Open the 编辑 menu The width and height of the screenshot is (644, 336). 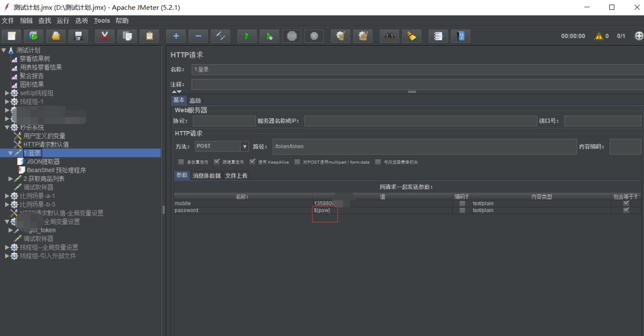point(26,21)
